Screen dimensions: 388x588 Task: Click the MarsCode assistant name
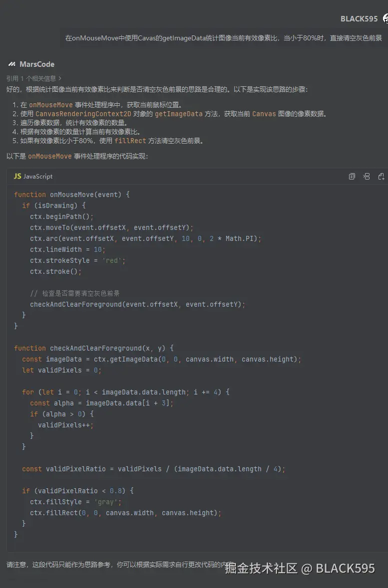(37, 64)
